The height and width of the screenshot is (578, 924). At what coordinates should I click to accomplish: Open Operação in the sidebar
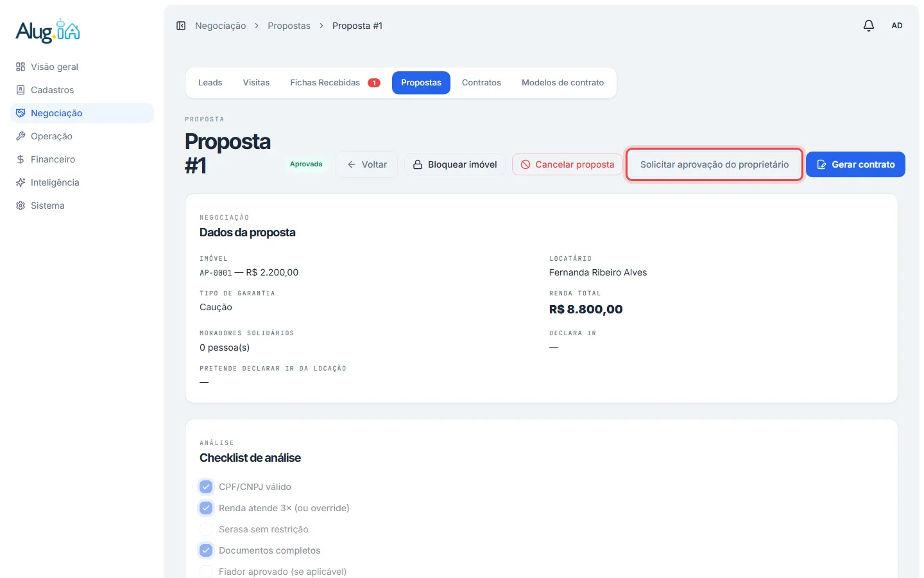[82, 136]
